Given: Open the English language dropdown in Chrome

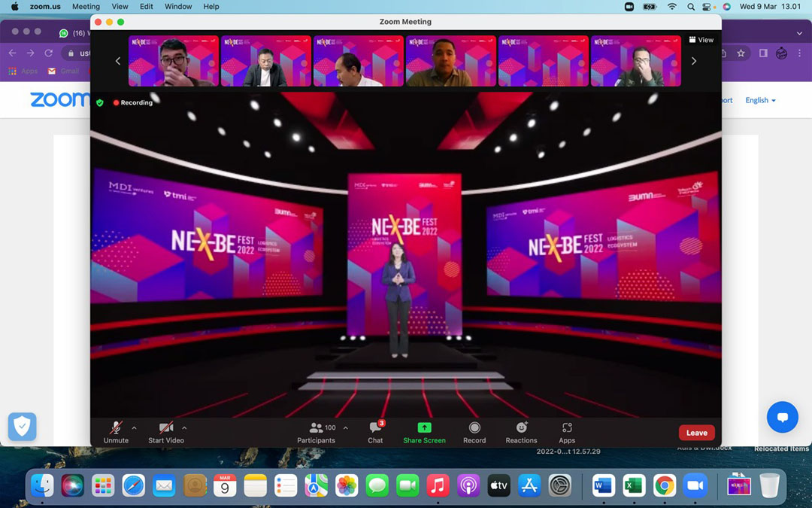Looking at the screenshot, I should coord(760,100).
